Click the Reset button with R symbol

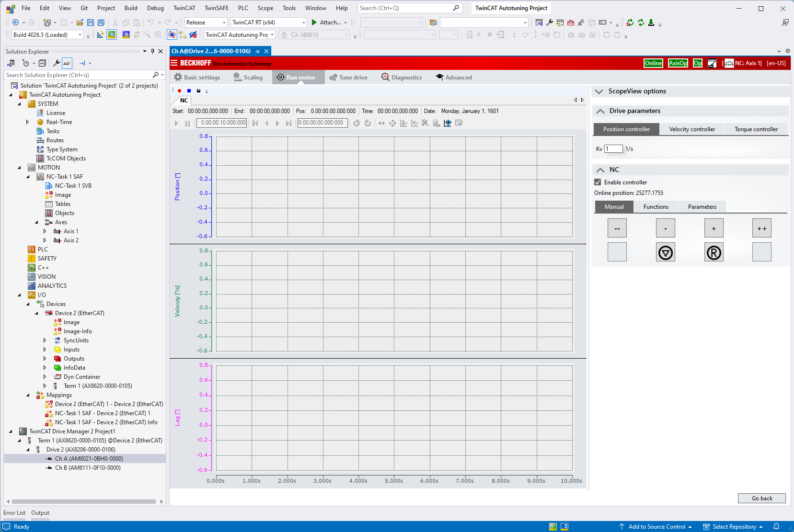(x=714, y=252)
